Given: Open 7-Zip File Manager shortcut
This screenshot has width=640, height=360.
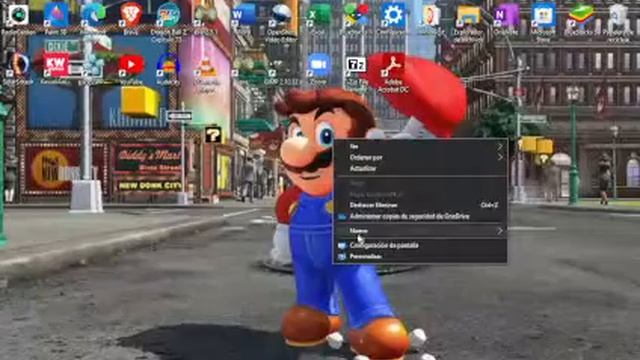Looking at the screenshot, I should click(356, 71).
